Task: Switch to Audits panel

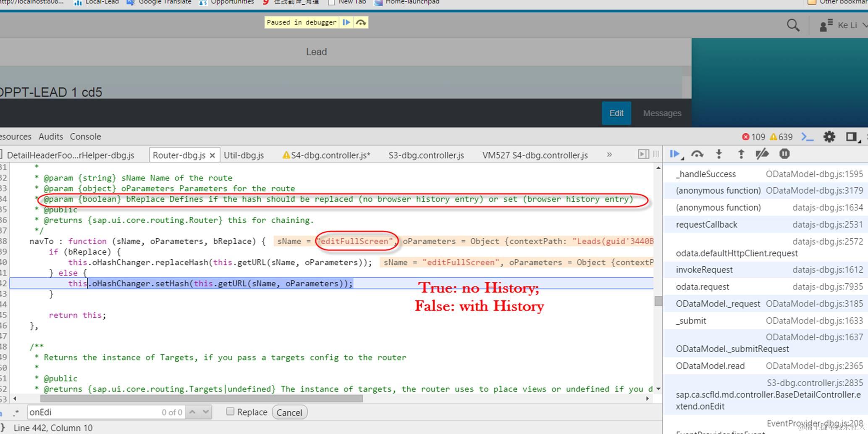Action: click(51, 137)
